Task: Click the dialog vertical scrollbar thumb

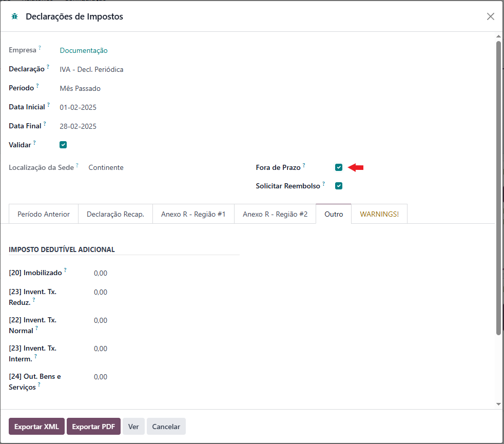Action: (498, 188)
